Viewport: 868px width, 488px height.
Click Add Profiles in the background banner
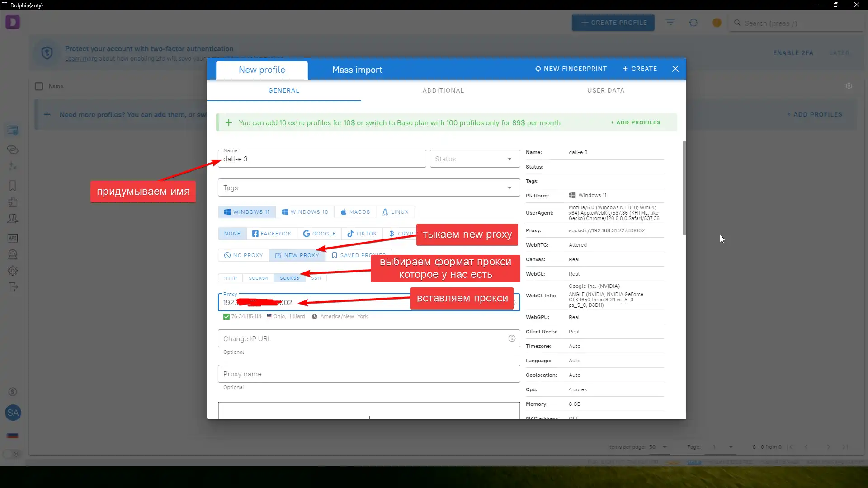click(815, 114)
